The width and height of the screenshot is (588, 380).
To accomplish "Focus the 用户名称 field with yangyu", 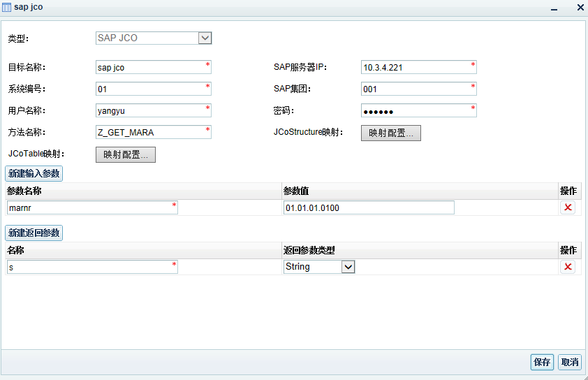I will 153,110.
